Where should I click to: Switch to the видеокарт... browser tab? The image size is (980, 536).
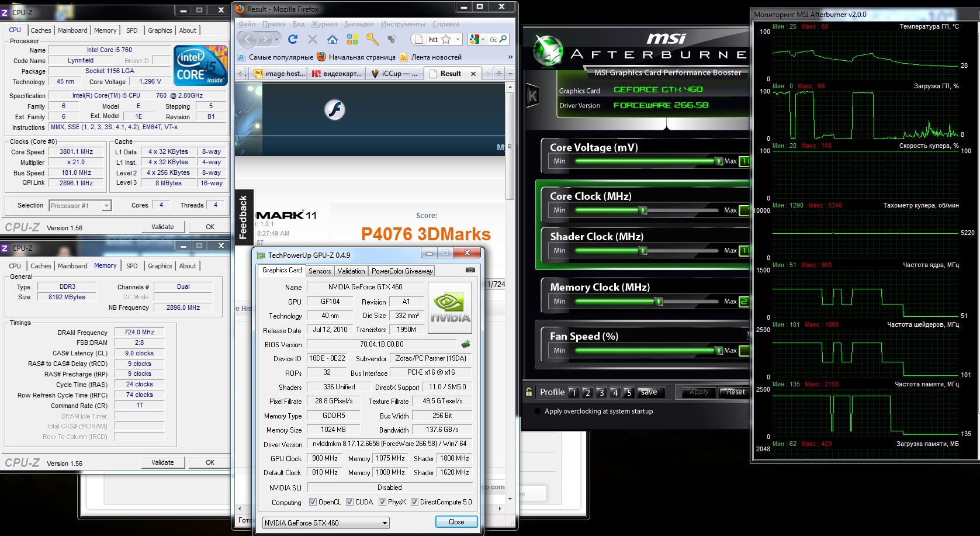337,74
